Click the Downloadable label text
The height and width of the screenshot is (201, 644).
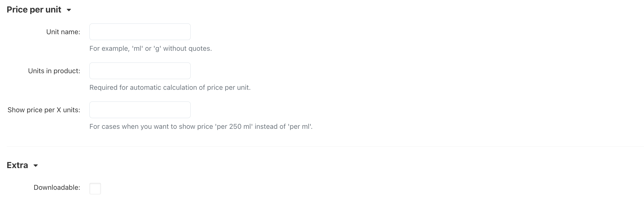click(x=57, y=187)
